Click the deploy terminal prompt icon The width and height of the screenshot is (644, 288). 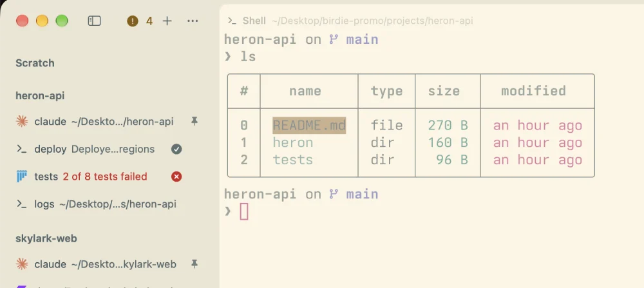[x=22, y=149]
